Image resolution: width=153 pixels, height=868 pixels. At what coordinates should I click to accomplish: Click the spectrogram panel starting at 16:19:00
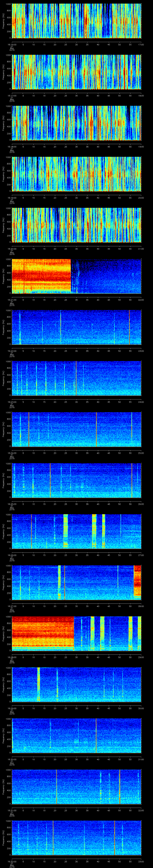(77, 174)
